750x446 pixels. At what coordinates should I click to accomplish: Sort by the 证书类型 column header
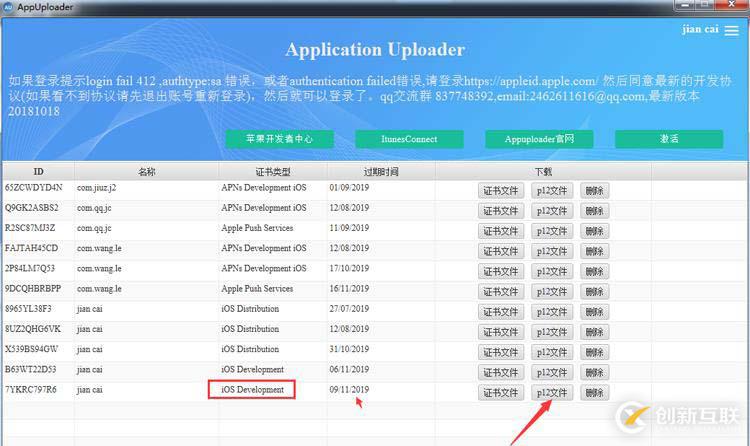273,171
